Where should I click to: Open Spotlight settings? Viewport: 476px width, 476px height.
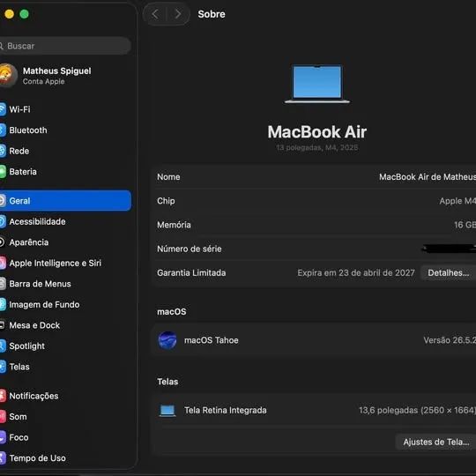coord(65,346)
